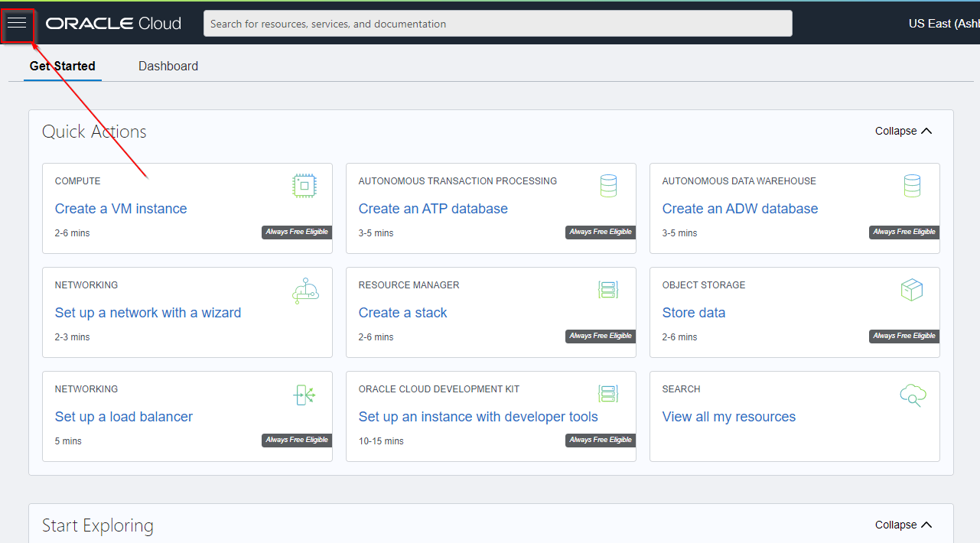Click the networking cloud wizard icon
Screen dimensions: 980x543
tap(304, 291)
